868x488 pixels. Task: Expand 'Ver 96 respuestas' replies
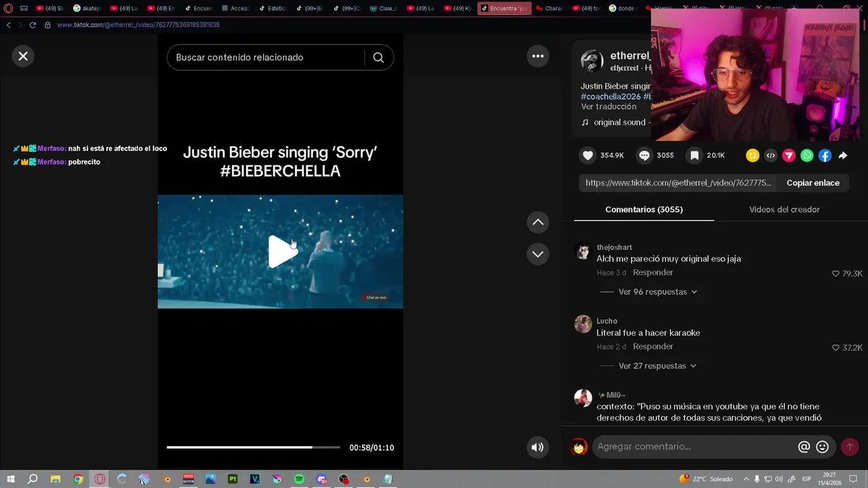coord(658,292)
